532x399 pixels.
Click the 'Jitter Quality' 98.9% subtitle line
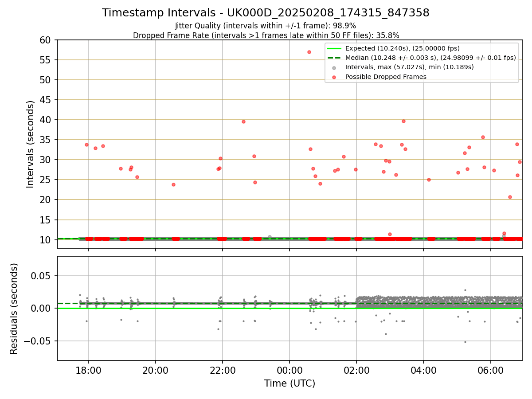(x=266, y=26)
